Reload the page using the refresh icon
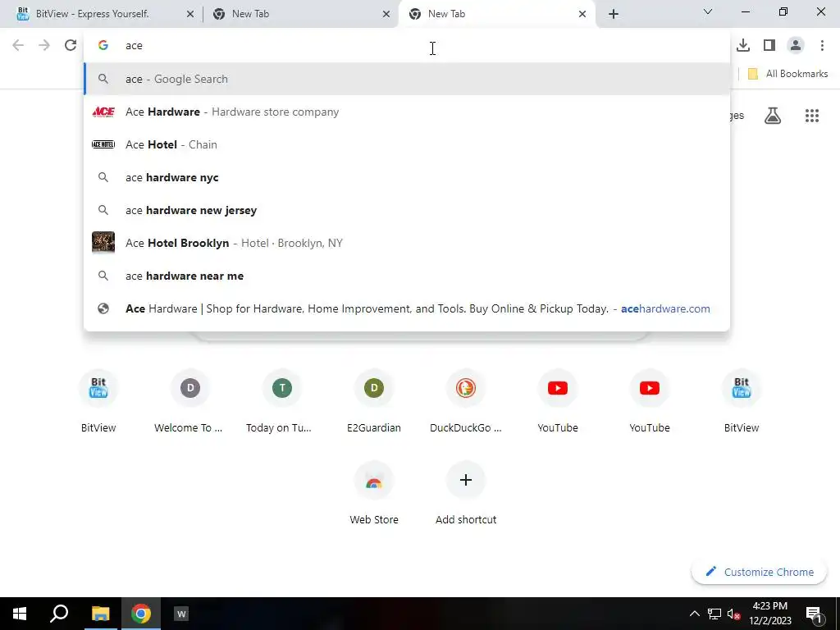Viewport: 840px width, 630px height. [71, 46]
